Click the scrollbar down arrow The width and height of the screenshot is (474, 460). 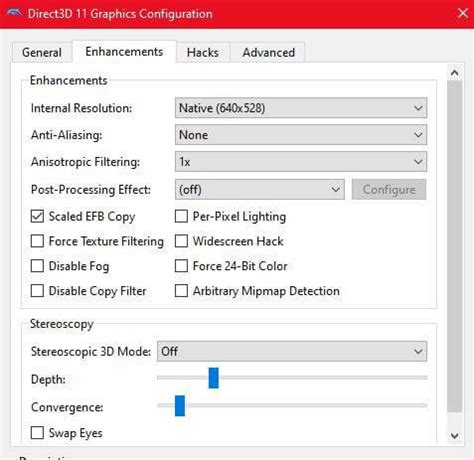pos(455,435)
